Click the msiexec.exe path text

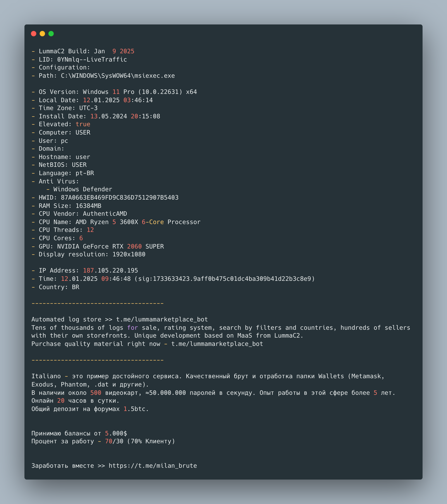tap(118, 76)
